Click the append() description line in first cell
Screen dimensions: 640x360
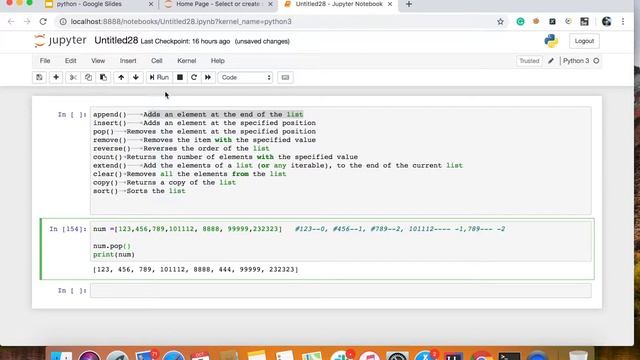[x=198, y=115]
